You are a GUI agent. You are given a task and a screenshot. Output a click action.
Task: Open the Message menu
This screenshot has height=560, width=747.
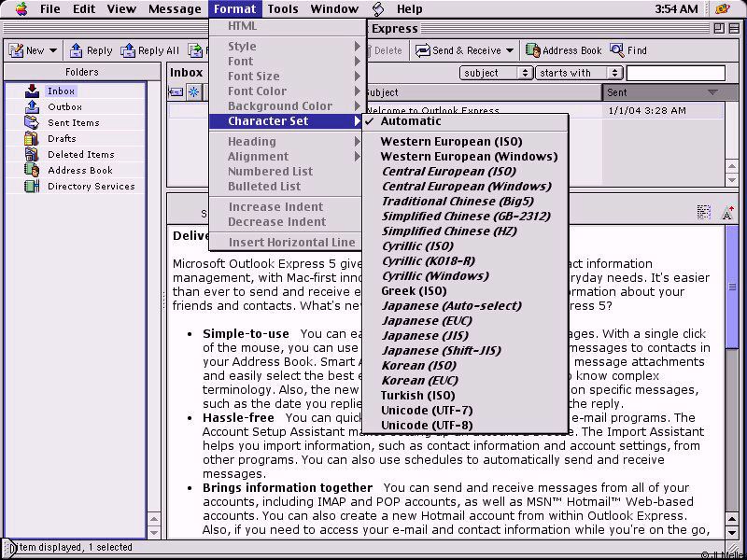(175, 8)
